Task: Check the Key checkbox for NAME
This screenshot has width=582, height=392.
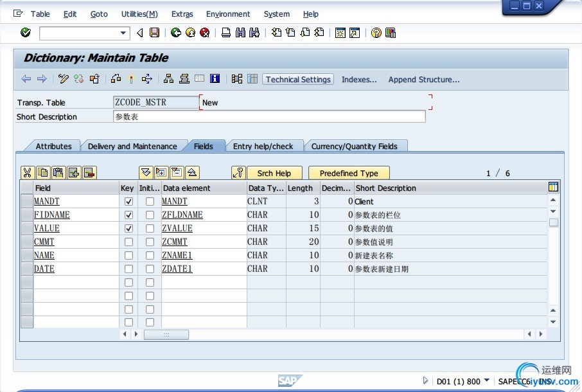Action: [128, 255]
